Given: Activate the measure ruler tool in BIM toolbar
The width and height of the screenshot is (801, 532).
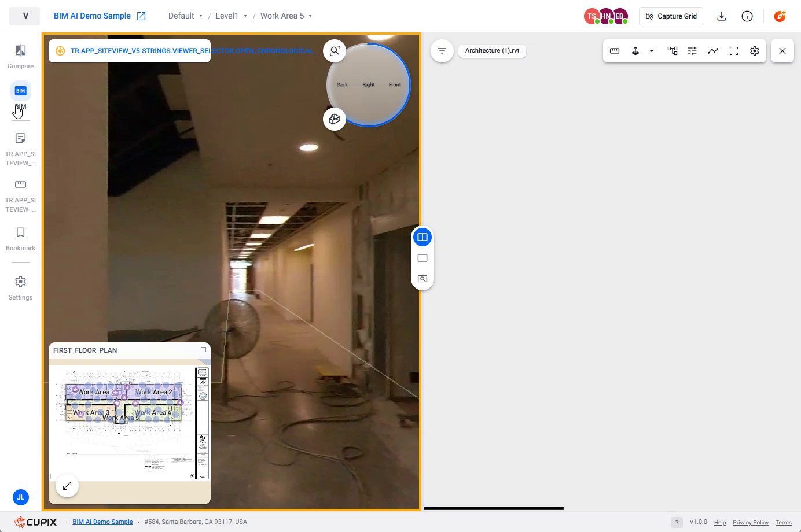Looking at the screenshot, I should [x=615, y=51].
